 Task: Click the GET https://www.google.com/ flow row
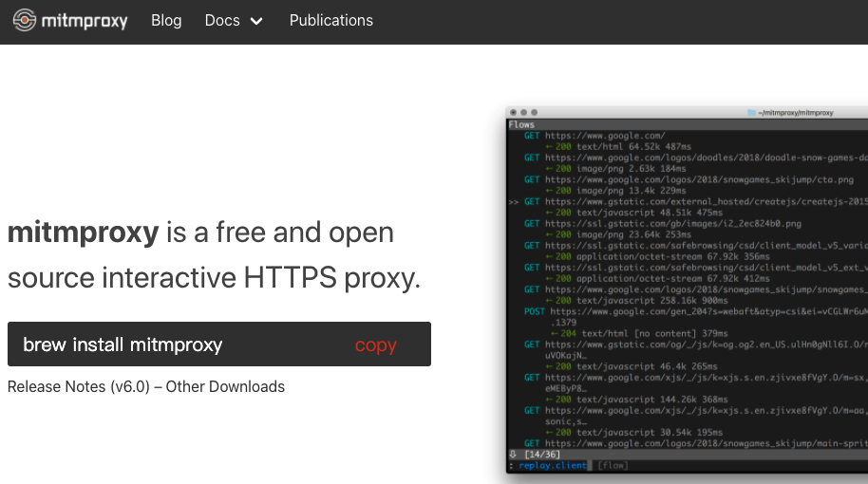point(594,136)
